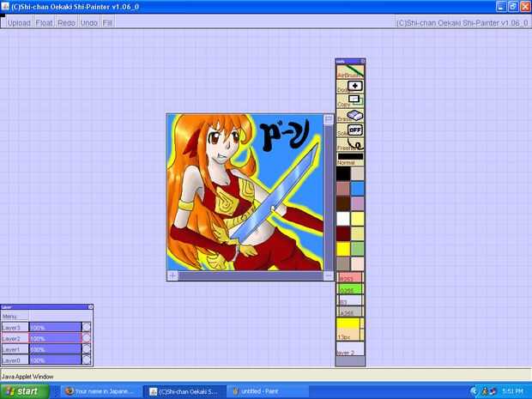Adjust the green G color slider
Viewport: 532px width, 399px height.
[x=350, y=288]
